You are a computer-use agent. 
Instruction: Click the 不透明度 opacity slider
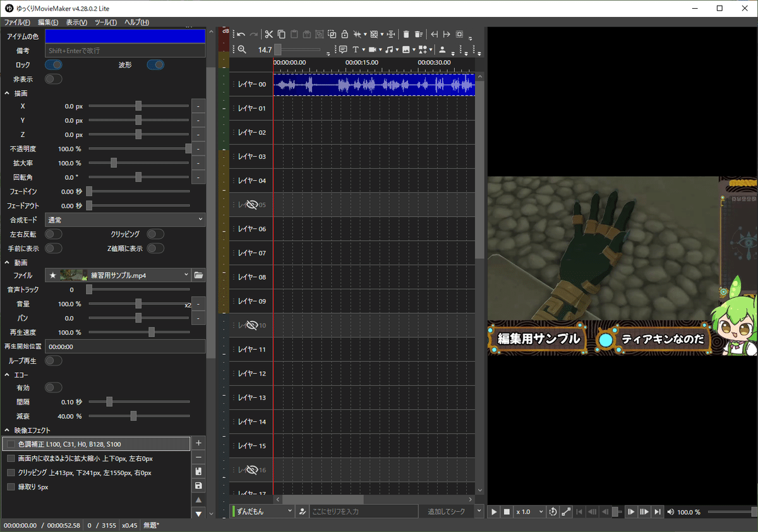(x=139, y=148)
